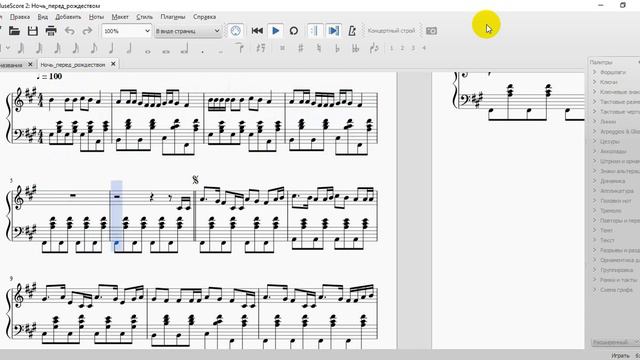Screen dimensions: 640x360
Task: Apply a double flat accidental
Action: (x=356, y=48)
